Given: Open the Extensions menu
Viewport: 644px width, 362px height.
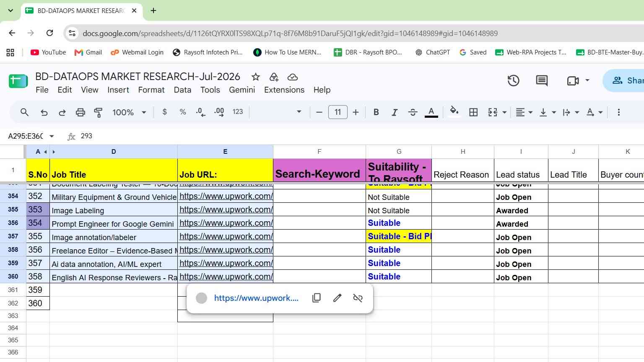Looking at the screenshot, I should 284,90.
